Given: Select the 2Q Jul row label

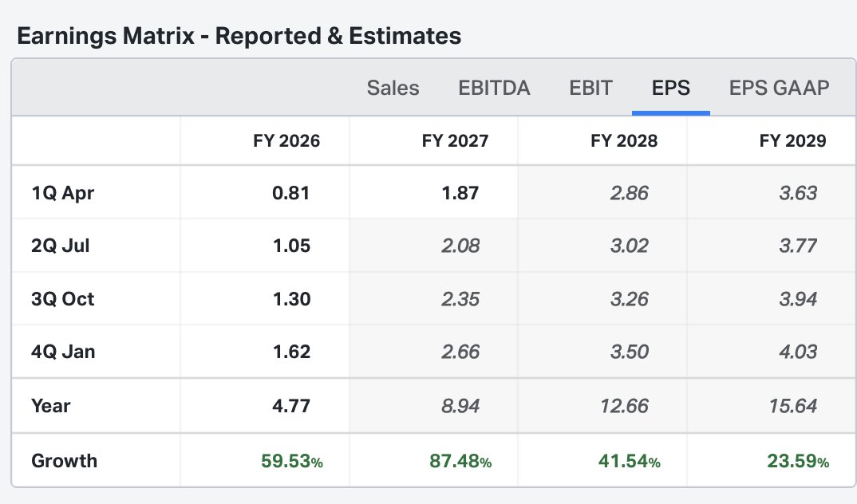Looking at the screenshot, I should point(60,246).
